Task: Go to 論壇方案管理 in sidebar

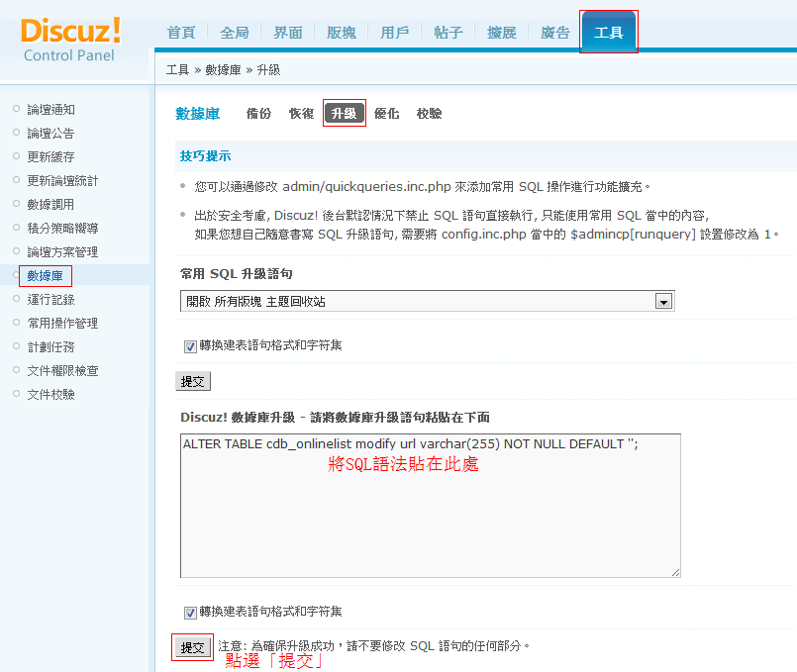Action: [62, 252]
